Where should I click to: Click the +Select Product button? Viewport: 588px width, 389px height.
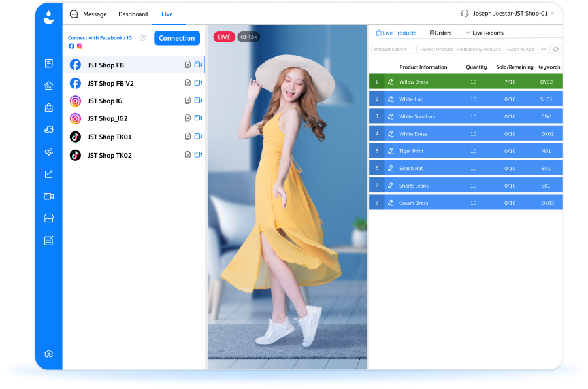tap(436, 49)
